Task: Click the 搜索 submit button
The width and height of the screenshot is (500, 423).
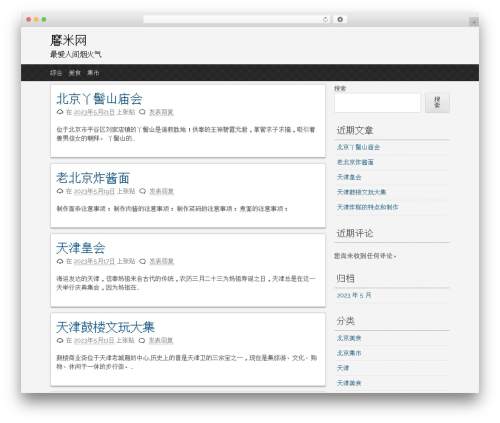Action: coord(437,103)
